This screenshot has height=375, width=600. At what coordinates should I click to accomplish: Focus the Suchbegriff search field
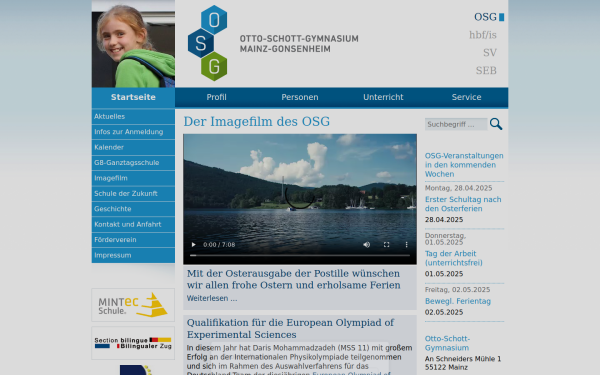[456, 124]
